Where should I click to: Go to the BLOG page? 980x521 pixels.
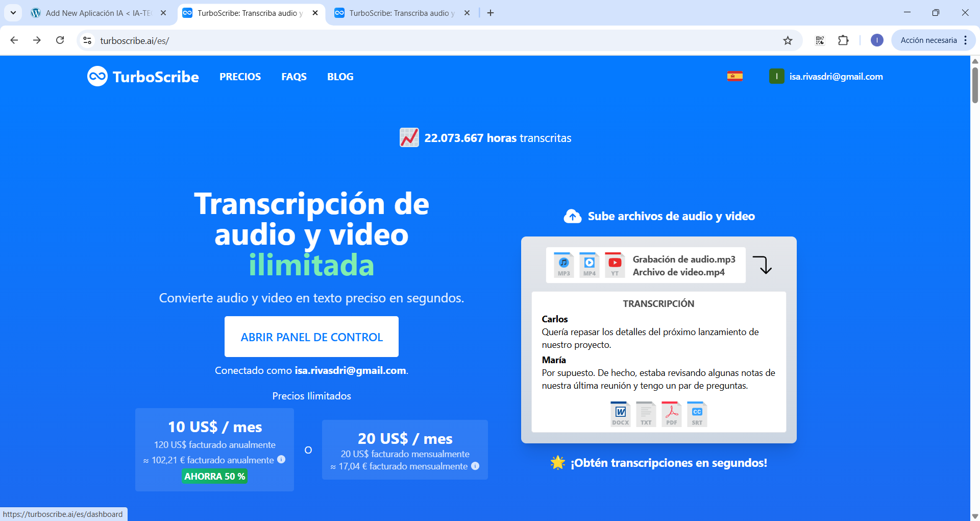coord(340,77)
